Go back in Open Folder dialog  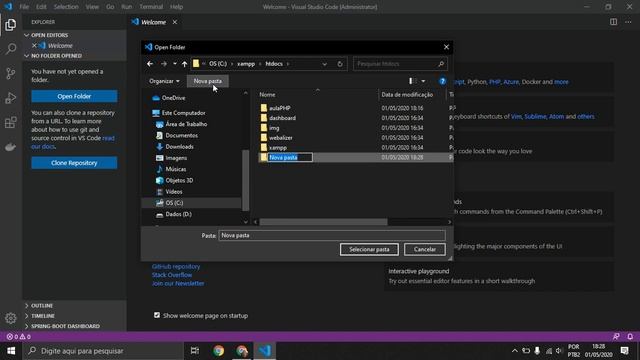150,64
